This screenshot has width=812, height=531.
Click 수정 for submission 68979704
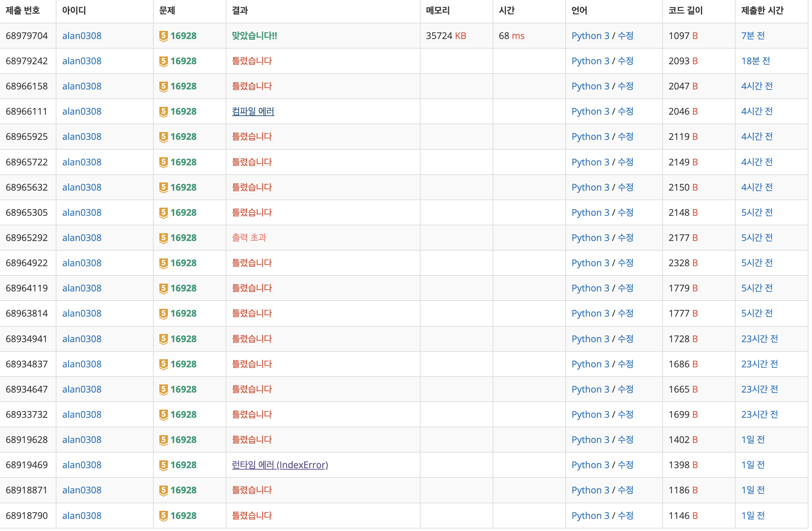(x=625, y=36)
